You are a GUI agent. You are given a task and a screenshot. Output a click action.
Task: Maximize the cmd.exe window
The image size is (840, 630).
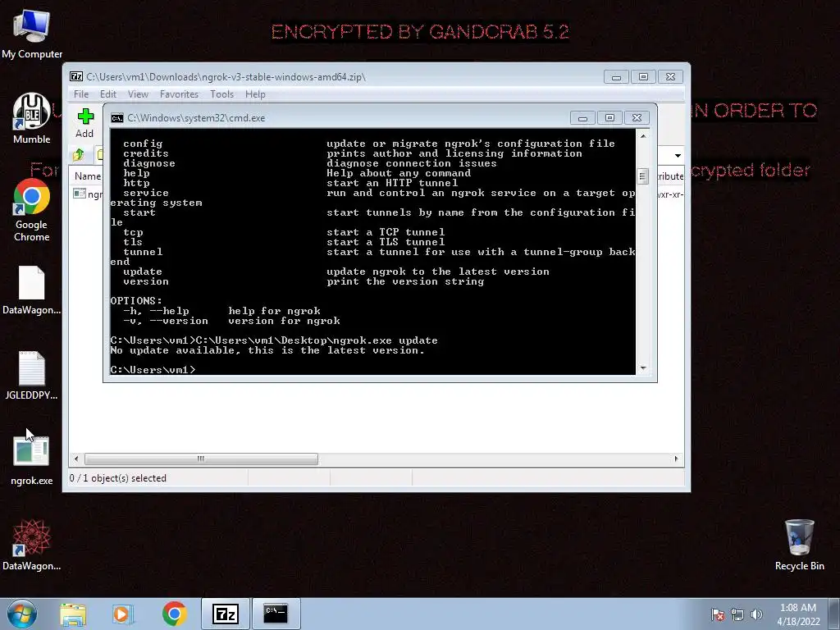pyautogui.click(x=609, y=118)
